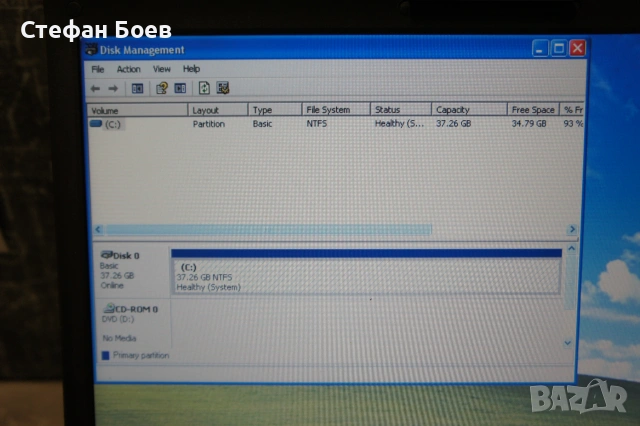640x426 pixels.
Task: Toggle the console tree pane icon
Action: (138, 88)
